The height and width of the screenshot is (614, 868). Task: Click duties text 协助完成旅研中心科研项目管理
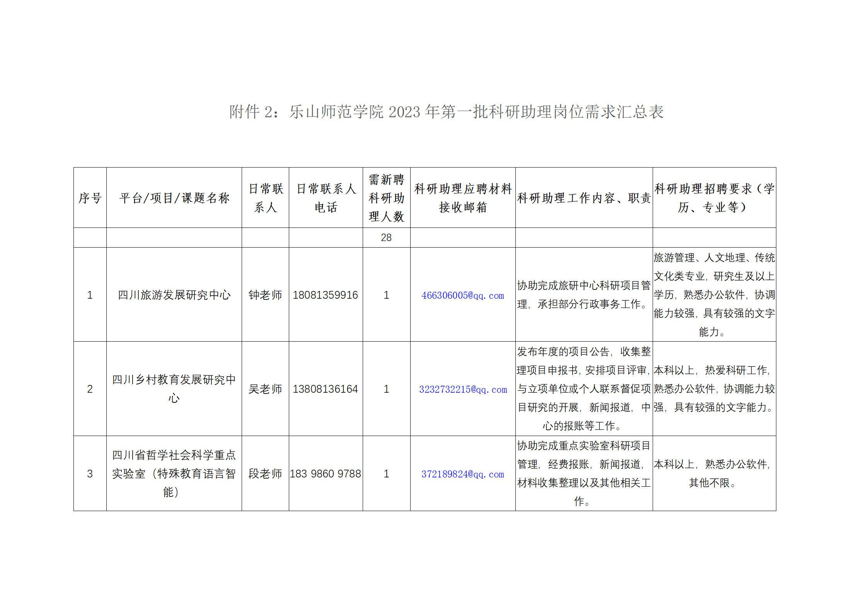(584, 295)
